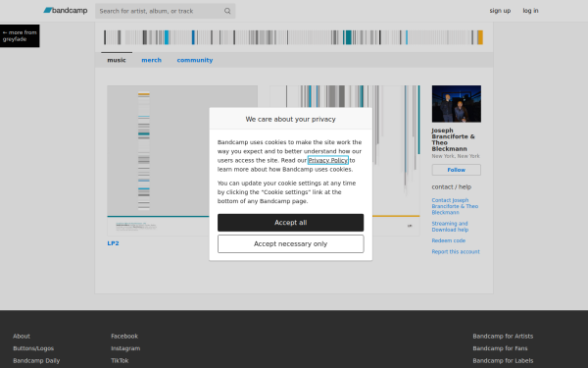
Task: Follow Joseph Branciforte & Theo Bleckmann
Action: coord(456,170)
